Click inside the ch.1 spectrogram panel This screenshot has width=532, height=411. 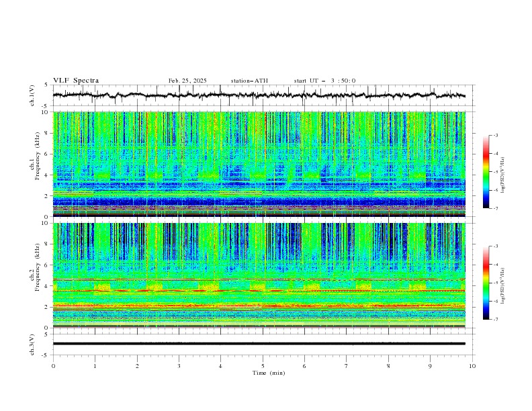259,164
